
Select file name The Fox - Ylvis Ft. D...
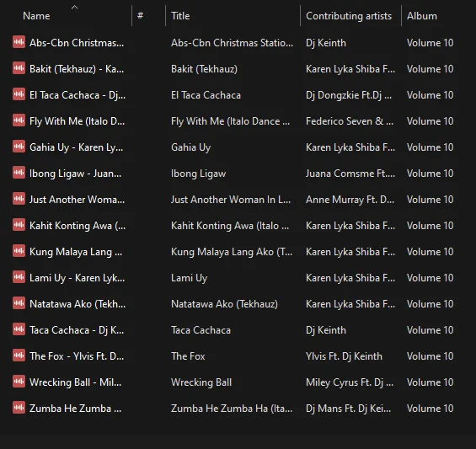[77, 356]
